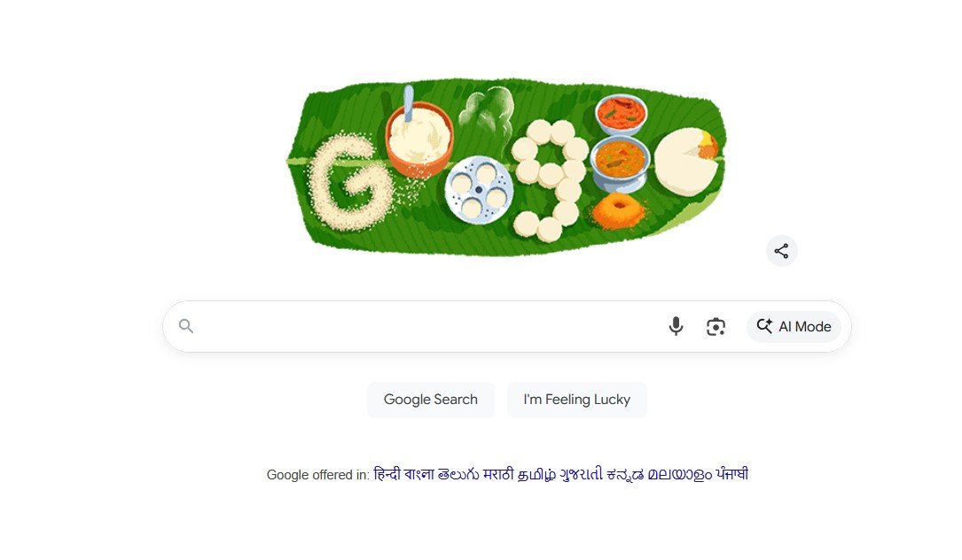Open AI Mode
The width and height of the screenshot is (962, 560).
pos(794,326)
